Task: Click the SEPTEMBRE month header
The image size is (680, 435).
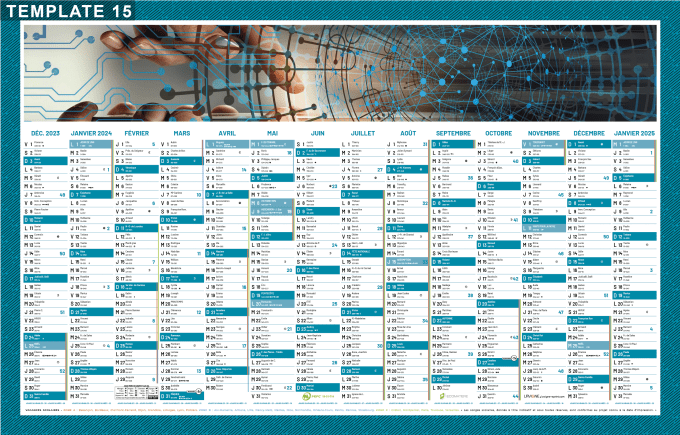Action: pyautogui.click(x=453, y=133)
